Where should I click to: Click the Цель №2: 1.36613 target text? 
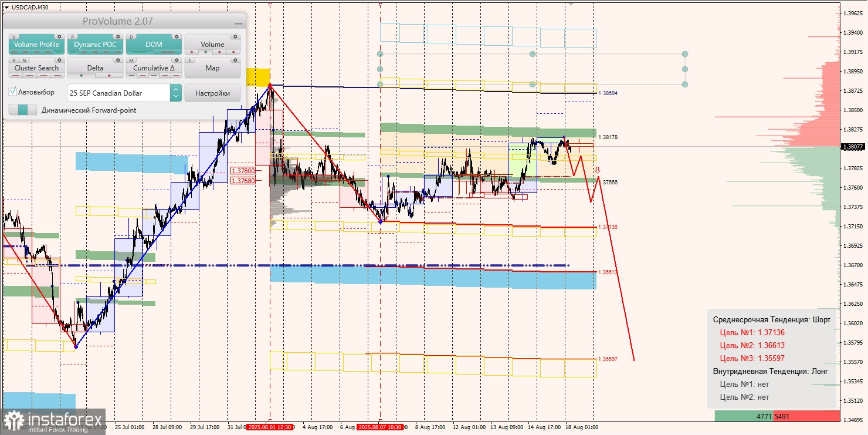[752, 345]
